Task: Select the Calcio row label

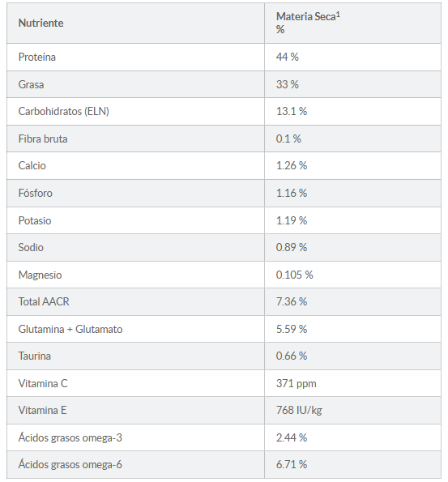Action: click(32, 166)
